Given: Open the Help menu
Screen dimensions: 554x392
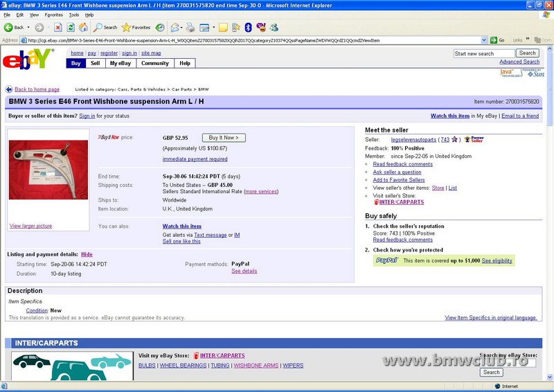Looking at the screenshot, I should point(89,15).
